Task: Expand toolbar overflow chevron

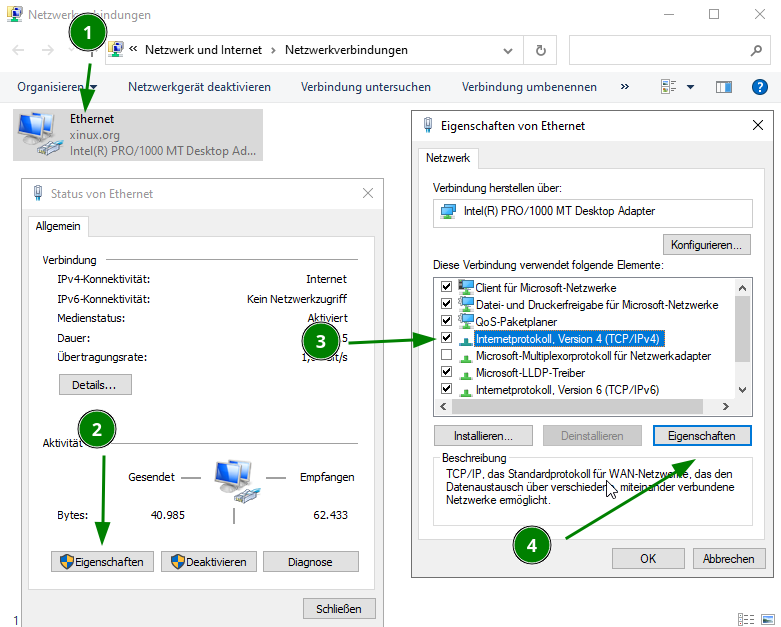Action: click(625, 87)
